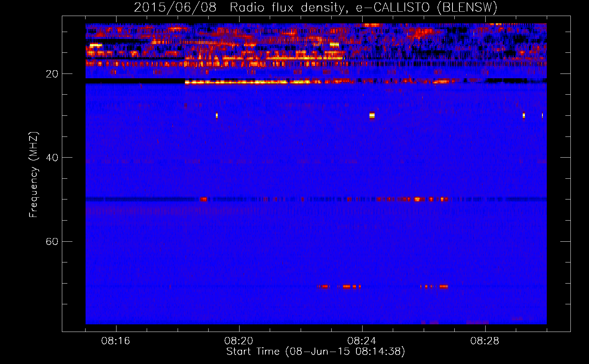Click the '60' frequency tick label
589x364 pixels.
coord(52,241)
